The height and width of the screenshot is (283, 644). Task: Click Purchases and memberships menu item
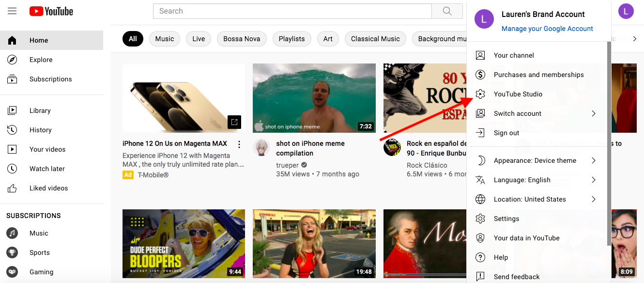point(537,75)
